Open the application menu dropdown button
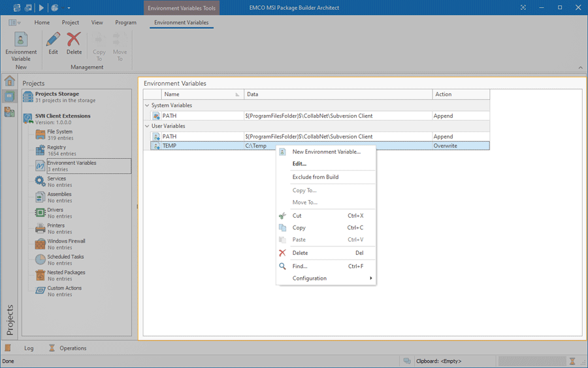 [14, 22]
